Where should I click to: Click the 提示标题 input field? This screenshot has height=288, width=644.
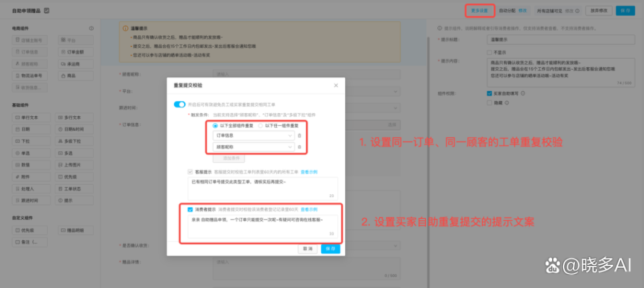560,40
